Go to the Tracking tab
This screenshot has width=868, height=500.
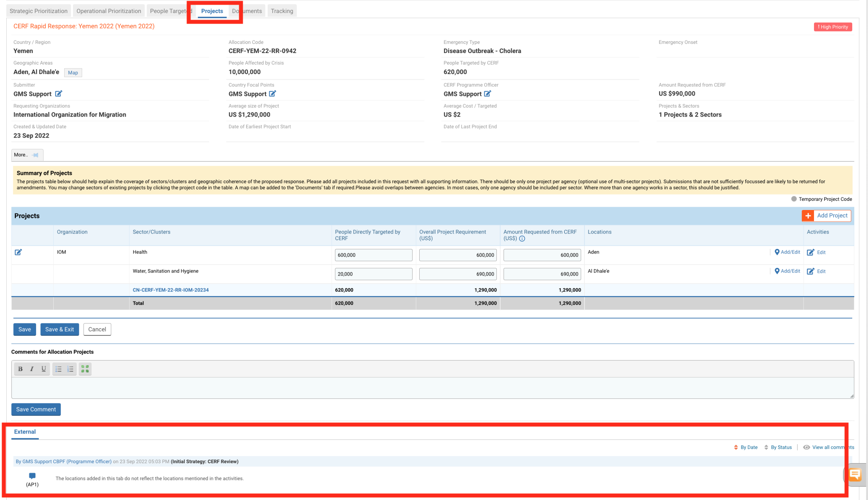tap(282, 11)
